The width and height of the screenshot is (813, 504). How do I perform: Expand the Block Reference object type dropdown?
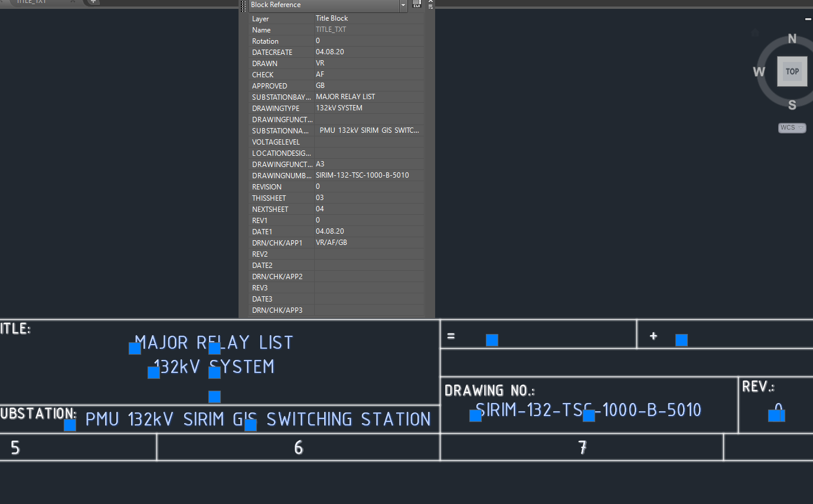click(x=403, y=5)
